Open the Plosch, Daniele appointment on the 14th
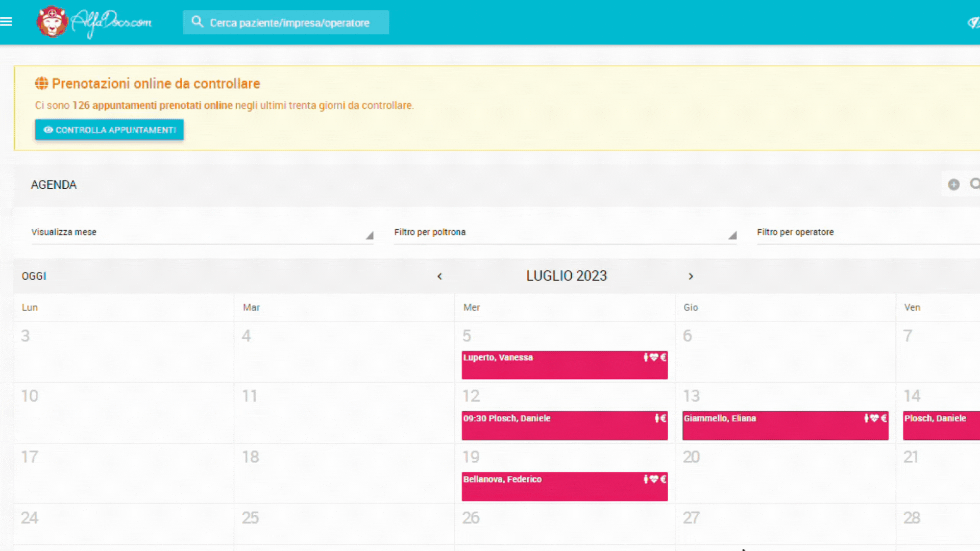Screen dimensions: 980x551 [x=941, y=425]
